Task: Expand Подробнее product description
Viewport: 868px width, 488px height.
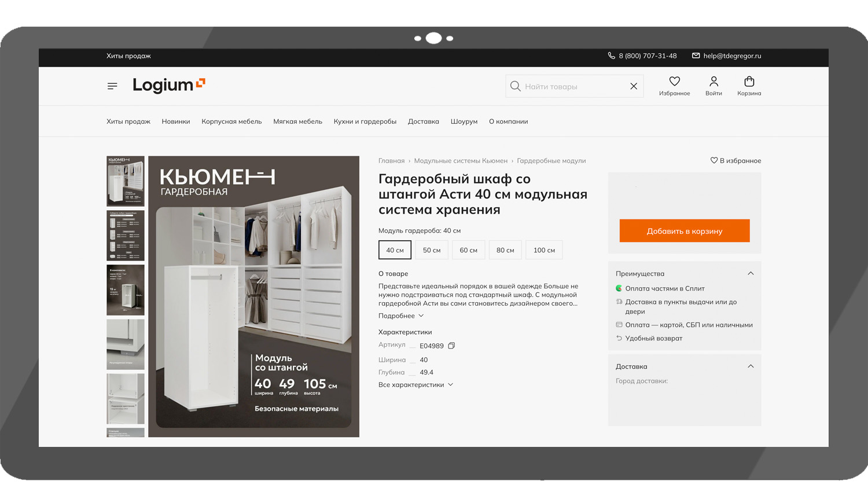Action: pos(401,315)
